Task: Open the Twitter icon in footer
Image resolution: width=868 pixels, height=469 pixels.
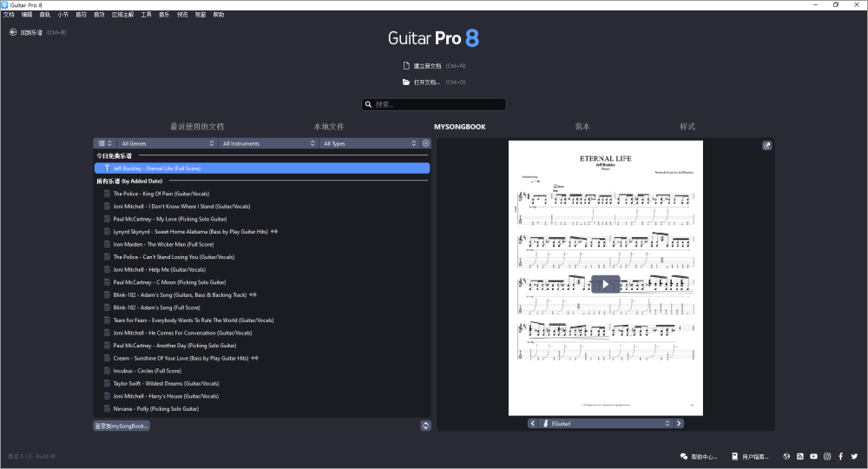Action: tap(854, 456)
